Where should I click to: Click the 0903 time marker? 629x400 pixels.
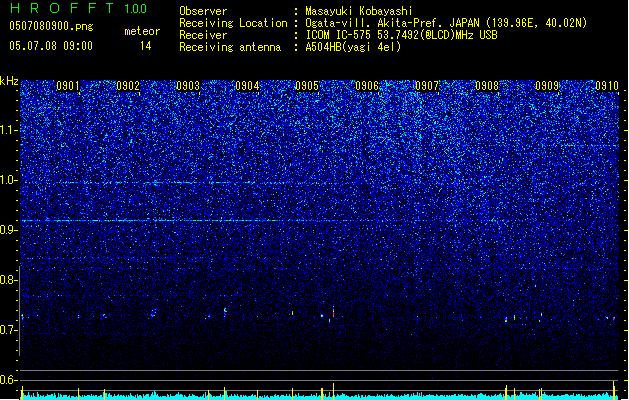188,86
